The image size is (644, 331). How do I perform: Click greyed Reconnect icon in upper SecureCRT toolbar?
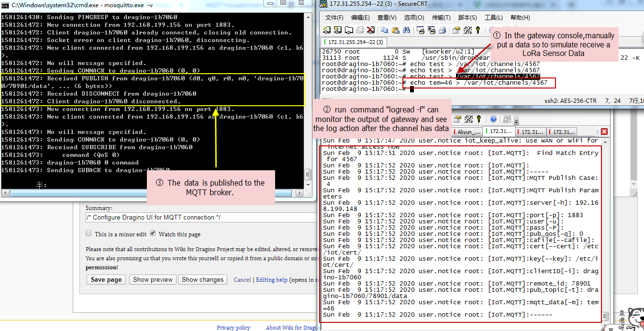[x=360, y=30]
